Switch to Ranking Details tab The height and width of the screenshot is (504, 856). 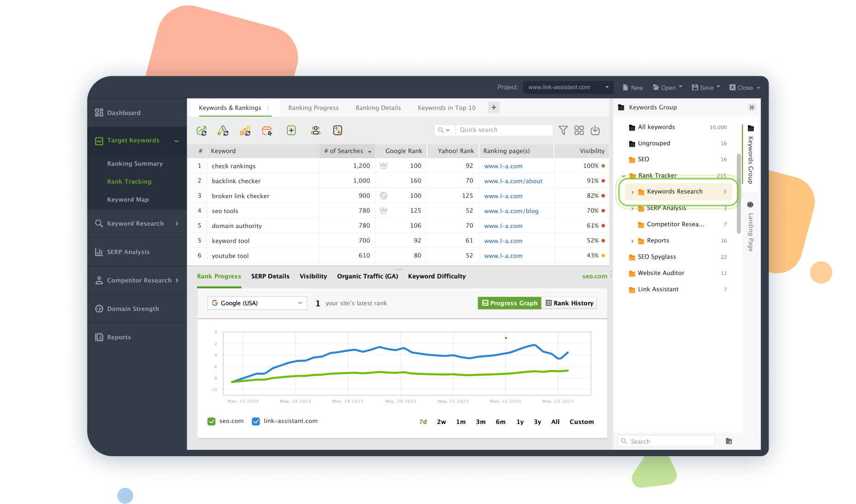pos(378,108)
